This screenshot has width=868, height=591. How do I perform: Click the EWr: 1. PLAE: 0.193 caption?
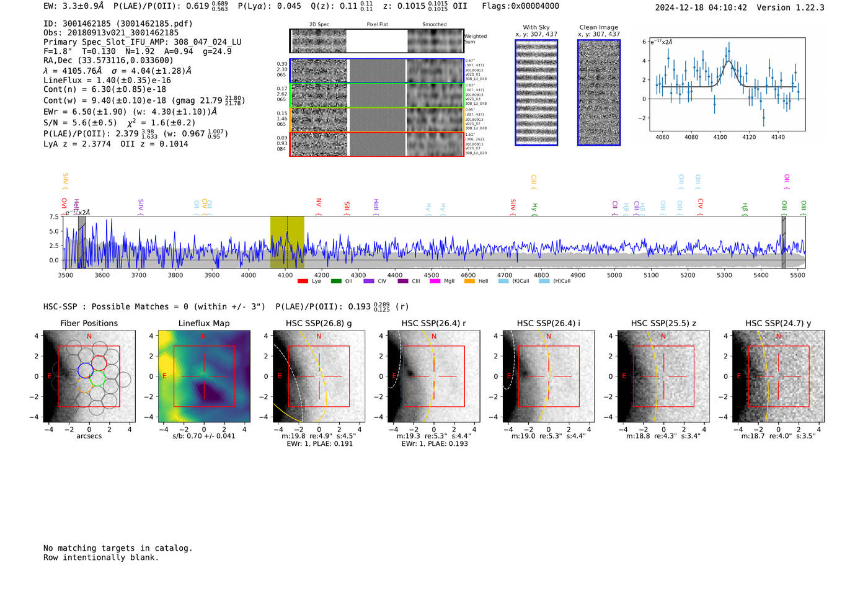tap(433, 443)
